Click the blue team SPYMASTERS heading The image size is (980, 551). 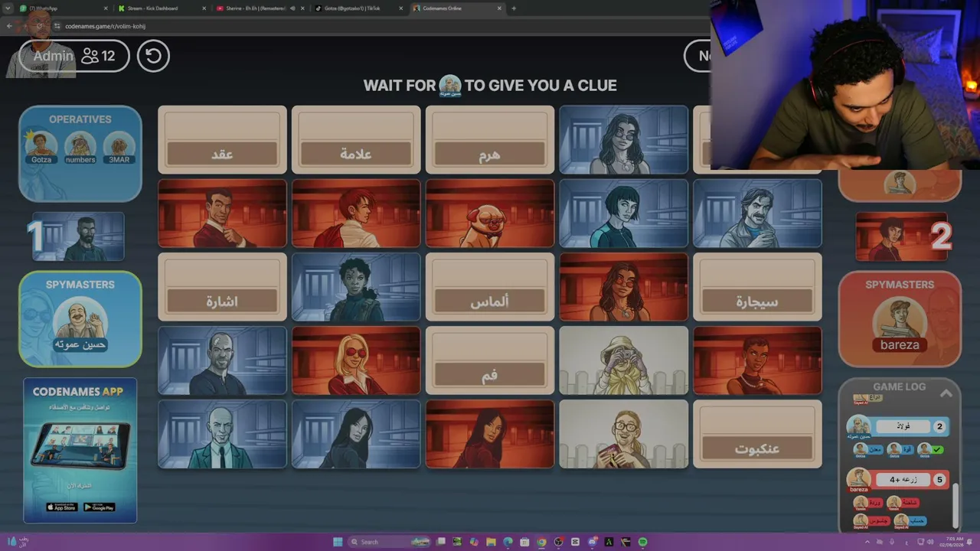point(80,285)
